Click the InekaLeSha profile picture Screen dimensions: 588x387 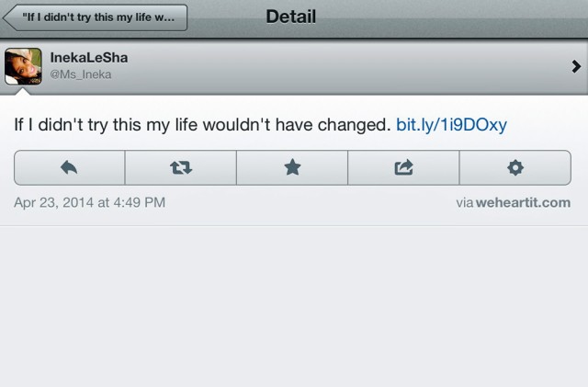coord(23,66)
